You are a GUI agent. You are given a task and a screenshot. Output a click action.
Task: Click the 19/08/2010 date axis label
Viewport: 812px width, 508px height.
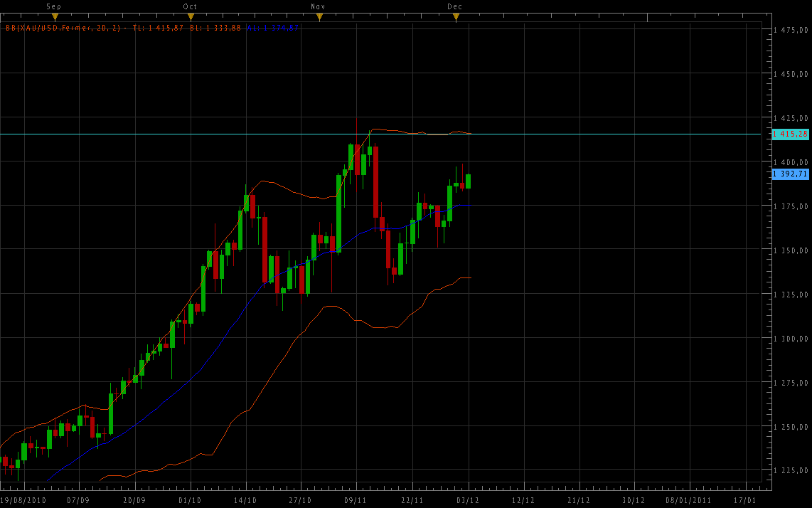[23, 500]
